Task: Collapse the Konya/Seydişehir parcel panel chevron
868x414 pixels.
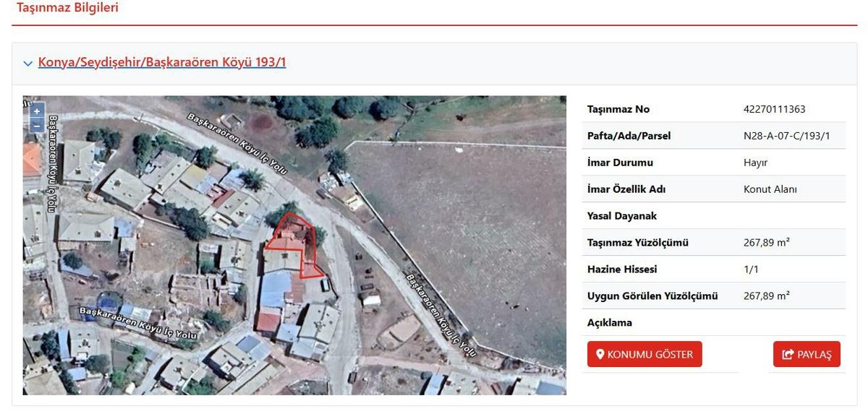Action: (x=28, y=64)
